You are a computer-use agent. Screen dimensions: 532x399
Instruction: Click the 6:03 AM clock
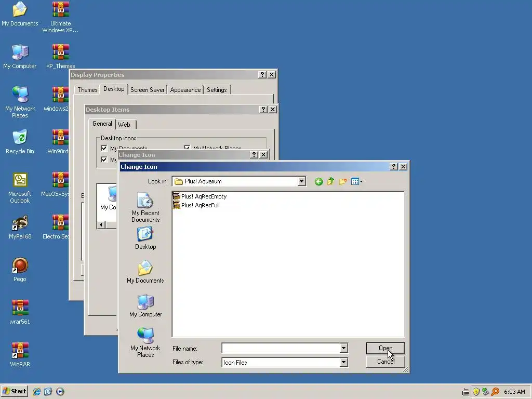[x=514, y=392]
